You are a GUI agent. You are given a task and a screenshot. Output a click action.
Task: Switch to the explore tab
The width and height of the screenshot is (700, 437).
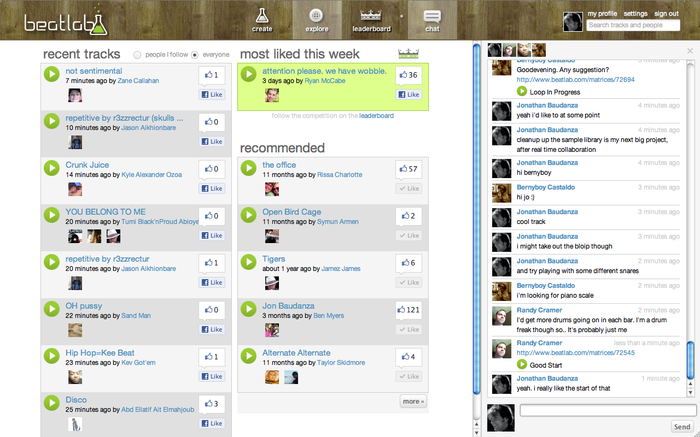[x=317, y=20]
